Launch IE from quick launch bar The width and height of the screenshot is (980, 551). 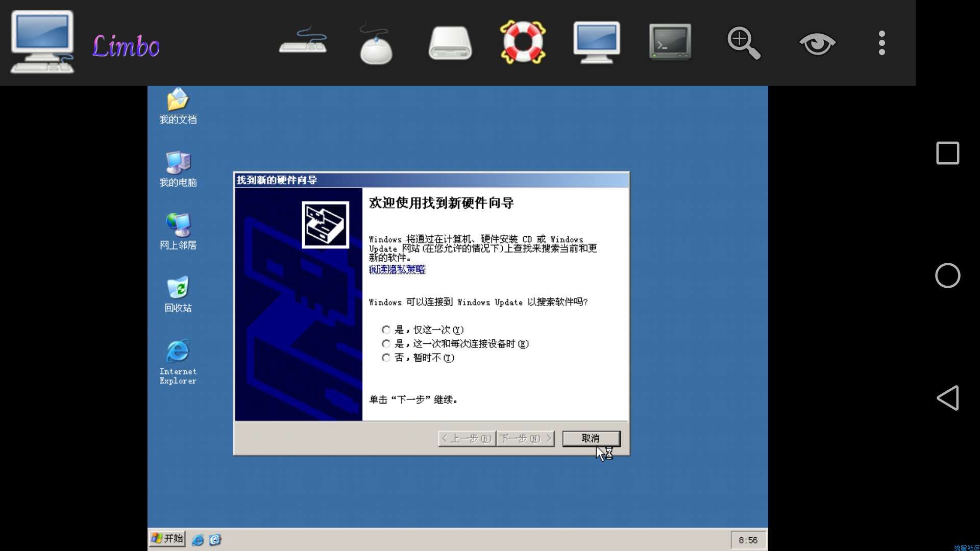[x=198, y=540]
